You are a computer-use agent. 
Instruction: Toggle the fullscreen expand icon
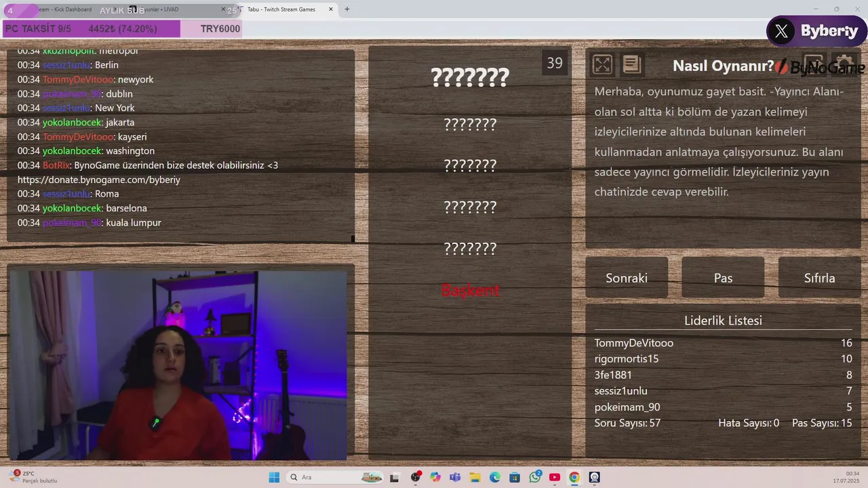pos(602,64)
